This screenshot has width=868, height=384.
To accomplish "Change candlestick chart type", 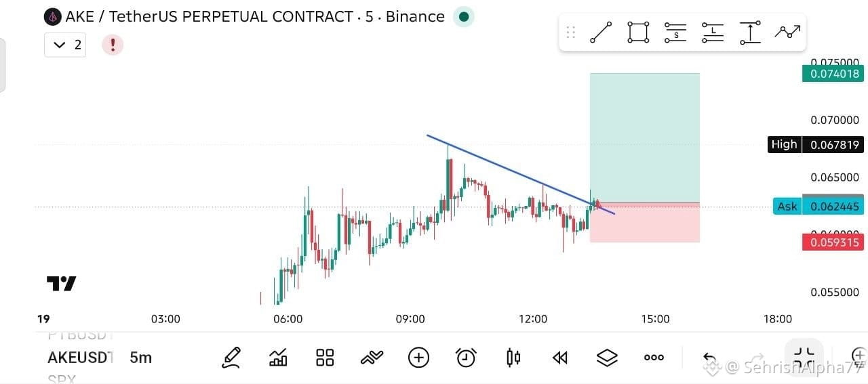I will (513, 358).
